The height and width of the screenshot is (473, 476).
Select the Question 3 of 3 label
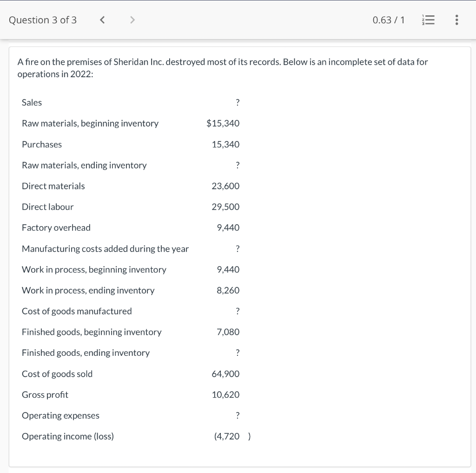pyautogui.click(x=42, y=20)
